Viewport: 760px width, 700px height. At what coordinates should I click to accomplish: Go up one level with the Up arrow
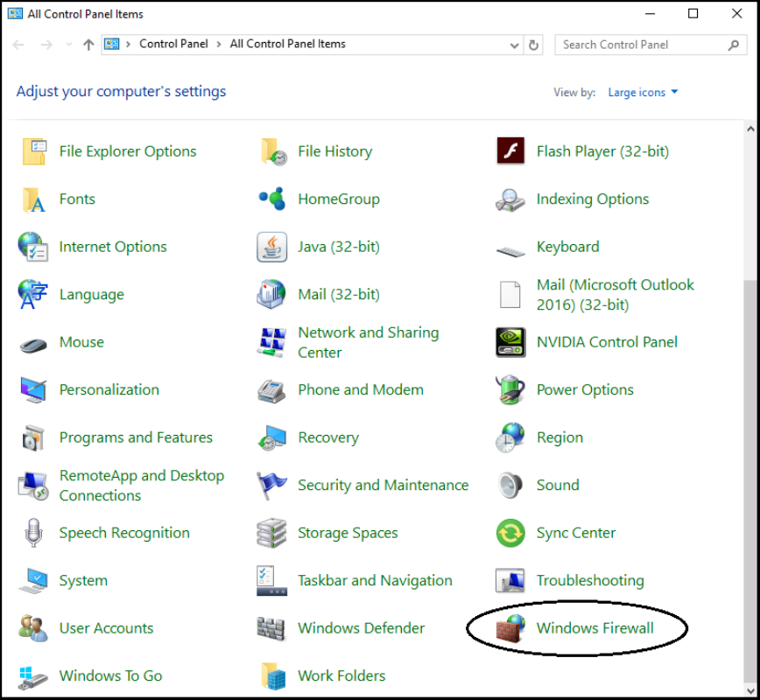point(88,45)
